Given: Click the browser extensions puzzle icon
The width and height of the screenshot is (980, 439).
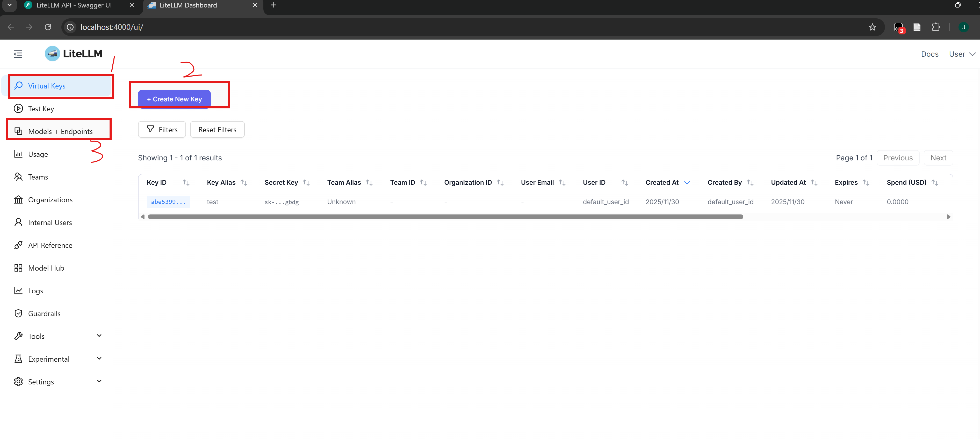Looking at the screenshot, I should click(x=935, y=27).
